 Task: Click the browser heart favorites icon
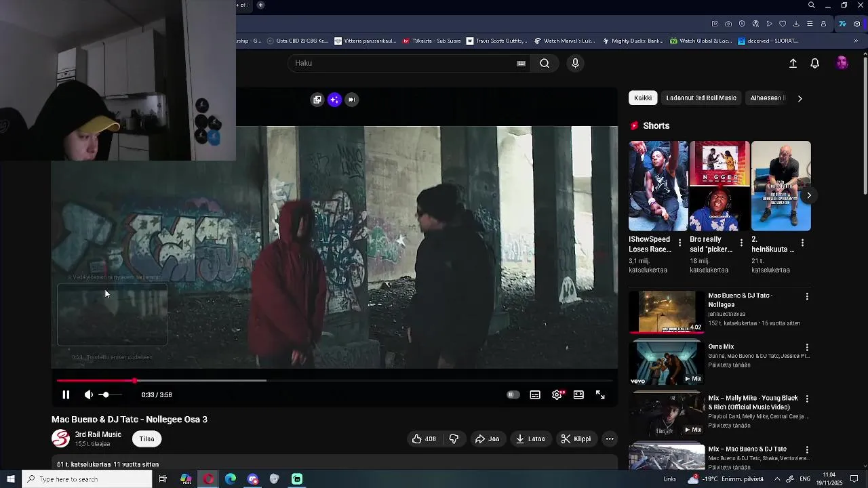[783, 24]
